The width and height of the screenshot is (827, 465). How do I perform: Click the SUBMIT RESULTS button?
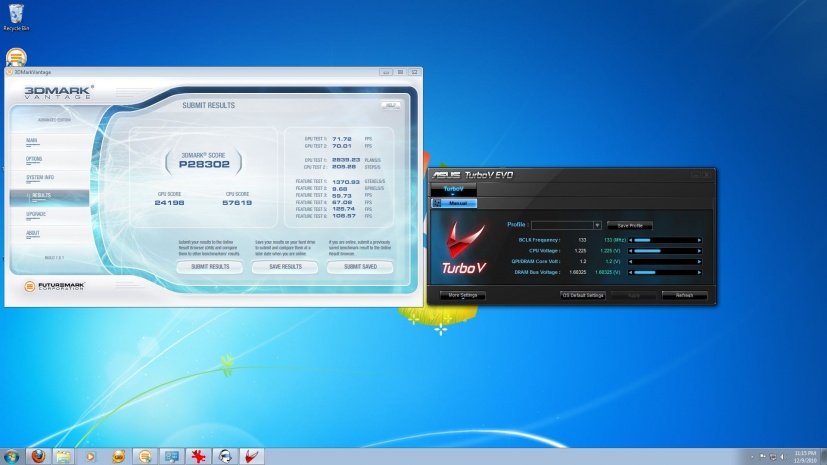210,267
